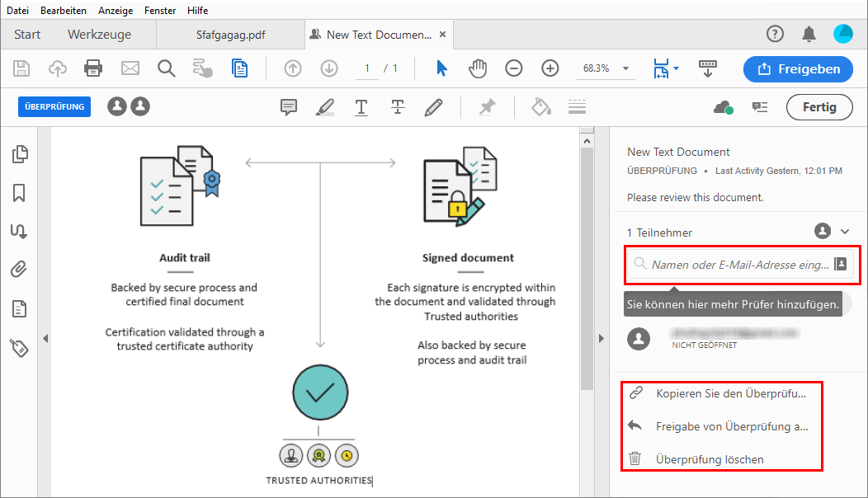The image size is (868, 498).
Task: Click the vertical scrollbar up arrow
Action: 587,141
